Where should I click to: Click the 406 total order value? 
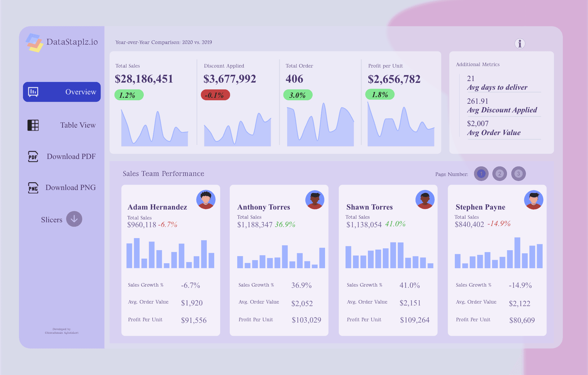(x=294, y=79)
